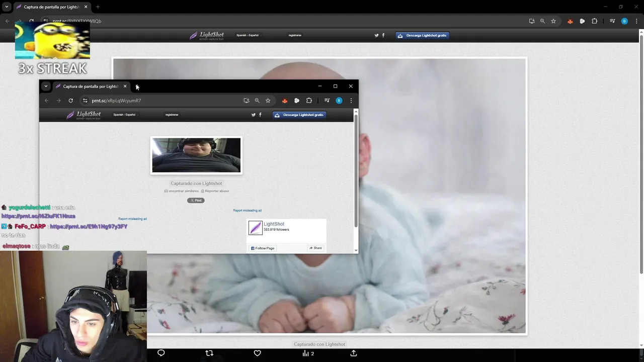
Task: Open red fox extension in front window toolbar
Action: [285, 101]
